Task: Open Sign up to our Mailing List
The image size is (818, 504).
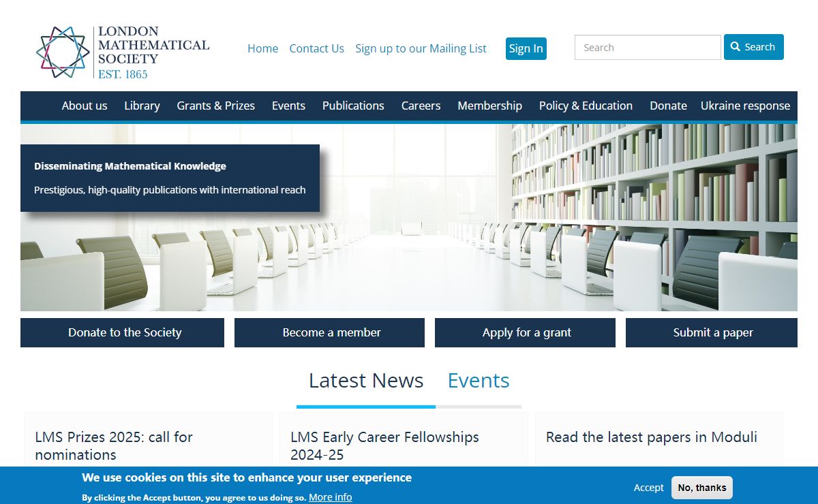Action: point(421,48)
